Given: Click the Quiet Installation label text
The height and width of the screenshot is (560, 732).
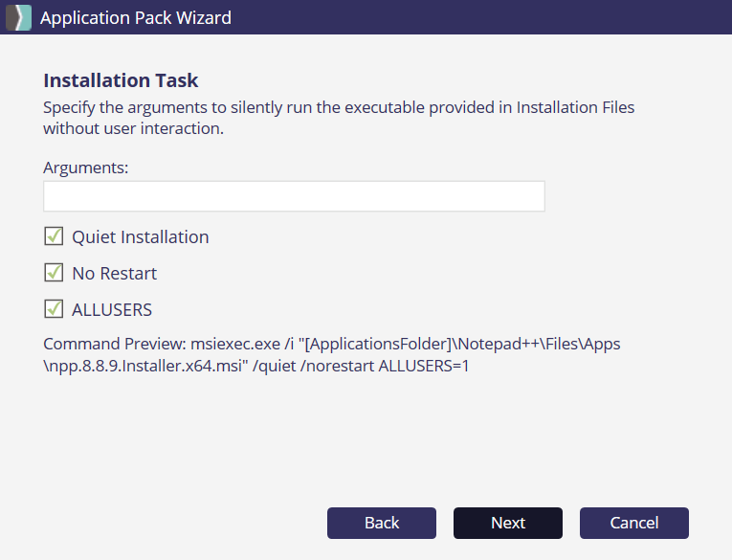Looking at the screenshot, I should [140, 236].
